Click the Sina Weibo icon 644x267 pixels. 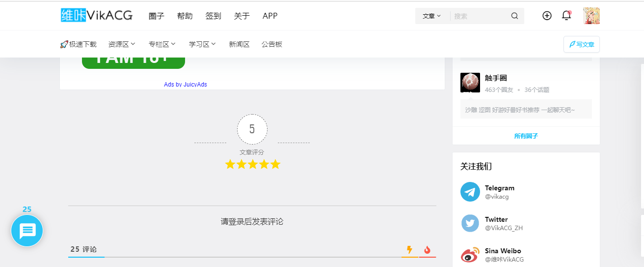click(470, 255)
